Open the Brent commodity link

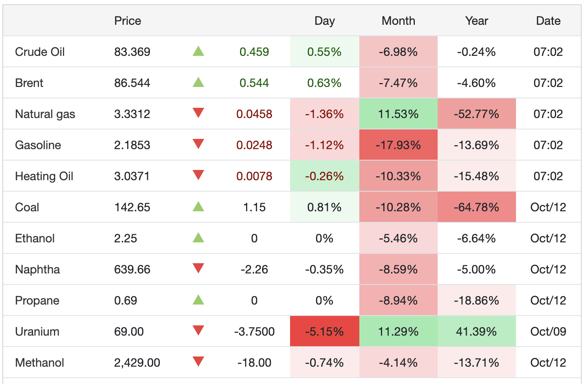[x=29, y=83]
